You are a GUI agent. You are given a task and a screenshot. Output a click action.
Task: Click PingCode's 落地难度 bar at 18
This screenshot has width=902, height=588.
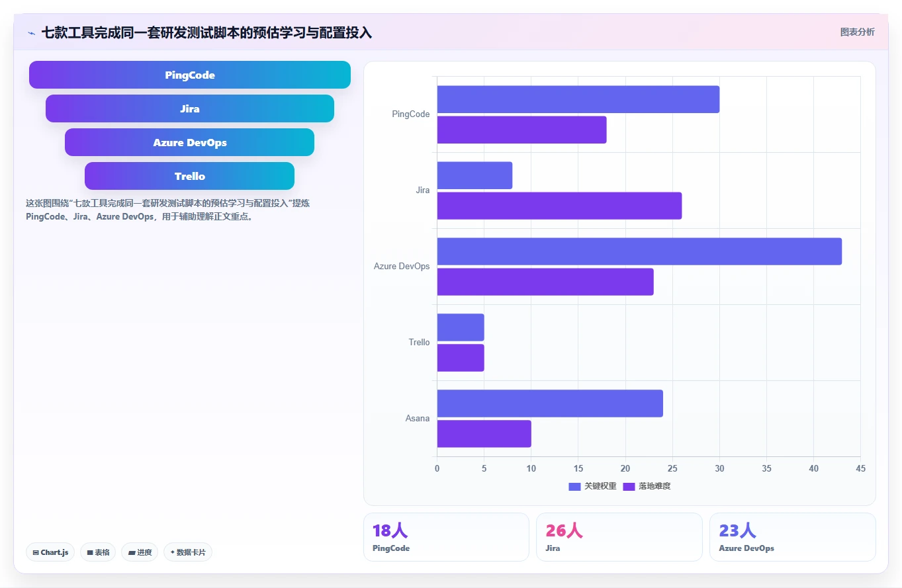521,130
